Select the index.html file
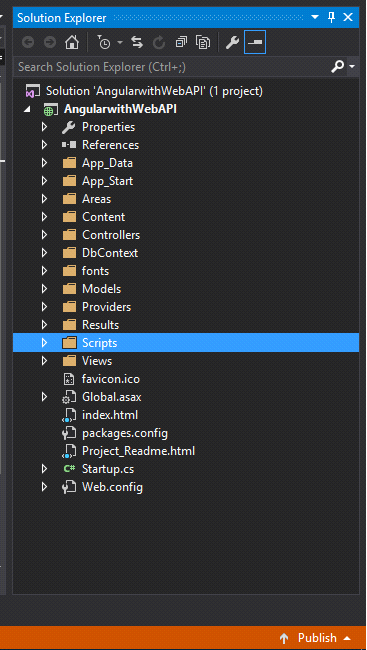Image resolution: width=367 pixels, height=650 pixels. (110, 415)
